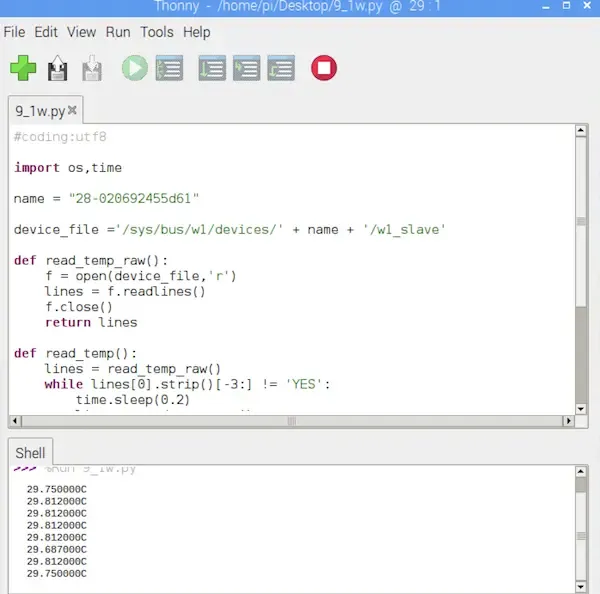Stop the running program with red stop icon
600x594 pixels.
pyautogui.click(x=324, y=68)
